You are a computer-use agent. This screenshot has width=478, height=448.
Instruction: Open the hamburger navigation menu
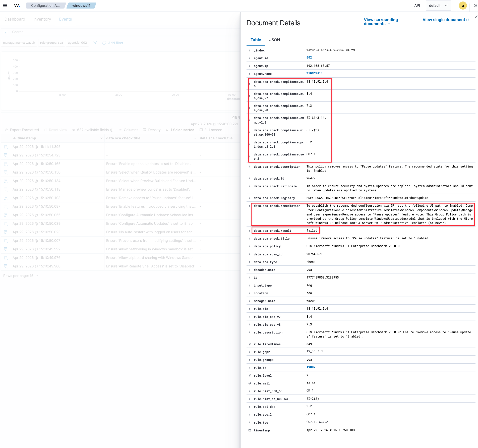(x=5, y=6)
